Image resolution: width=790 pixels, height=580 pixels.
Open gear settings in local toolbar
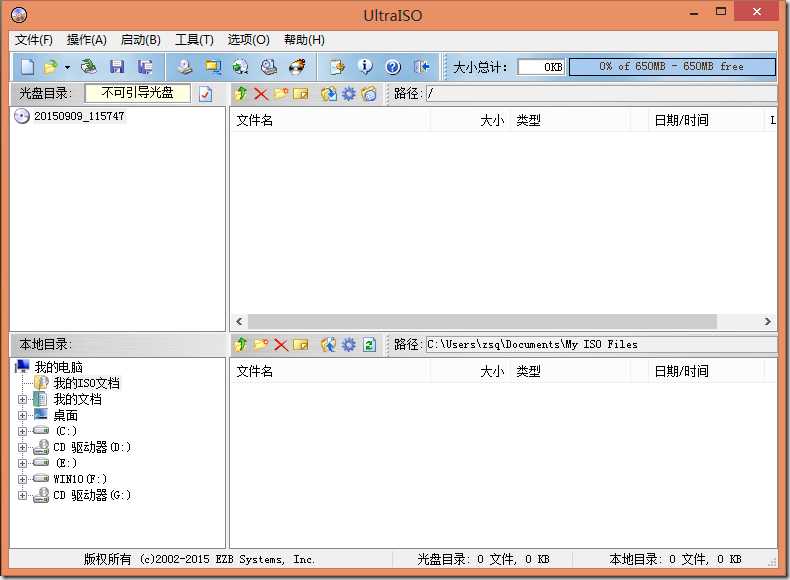[x=349, y=345]
